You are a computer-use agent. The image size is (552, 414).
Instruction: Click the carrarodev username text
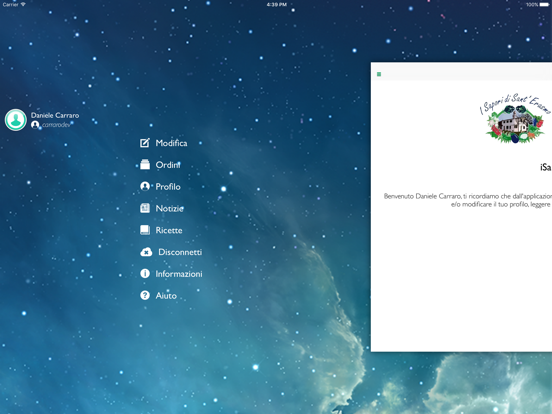[56, 125]
